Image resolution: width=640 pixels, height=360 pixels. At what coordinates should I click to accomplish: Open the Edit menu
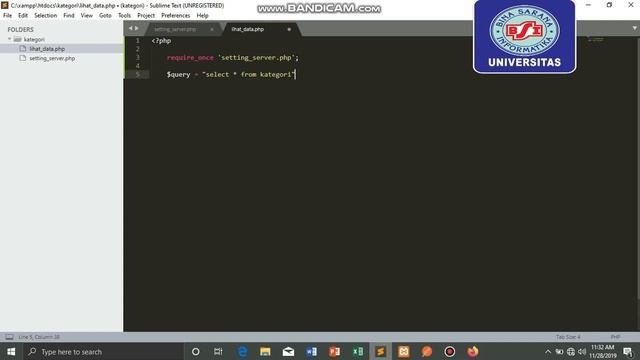coord(23,16)
